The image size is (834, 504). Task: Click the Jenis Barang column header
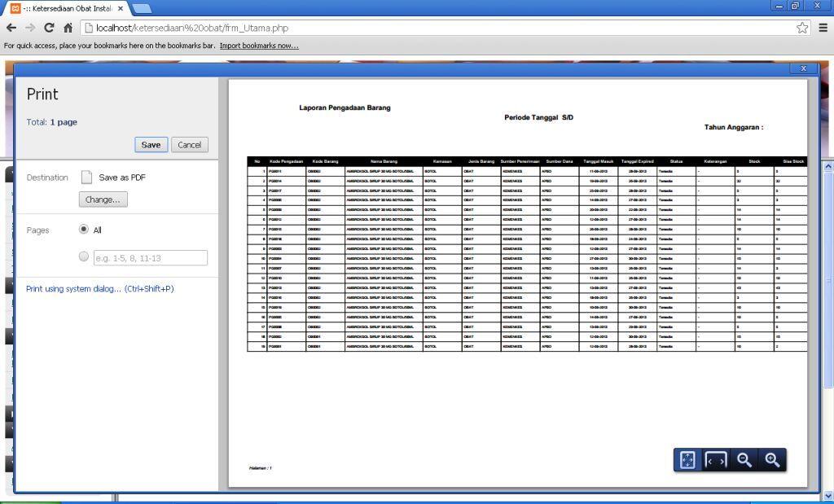(x=481, y=161)
